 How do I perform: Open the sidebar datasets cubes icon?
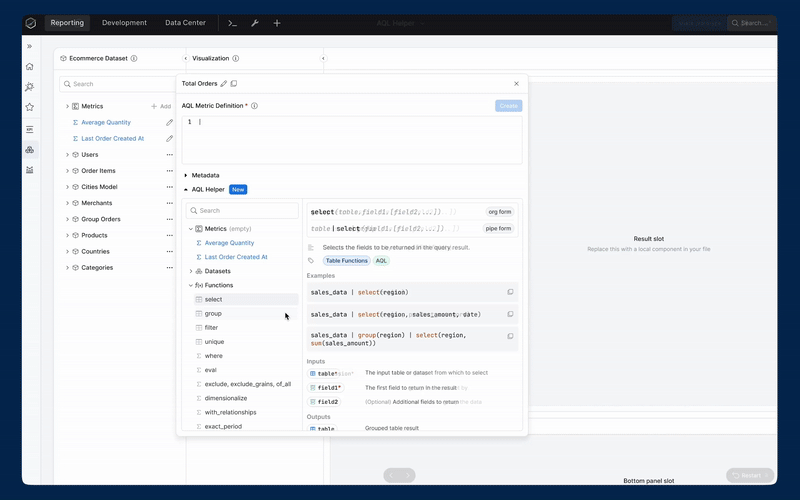(30, 149)
